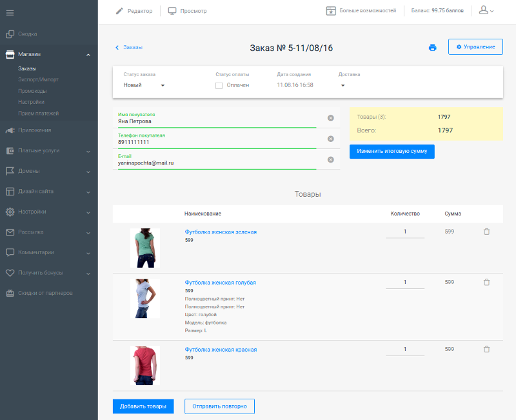Click the Рассылка envelope icon
The image size is (516, 420).
(10, 232)
